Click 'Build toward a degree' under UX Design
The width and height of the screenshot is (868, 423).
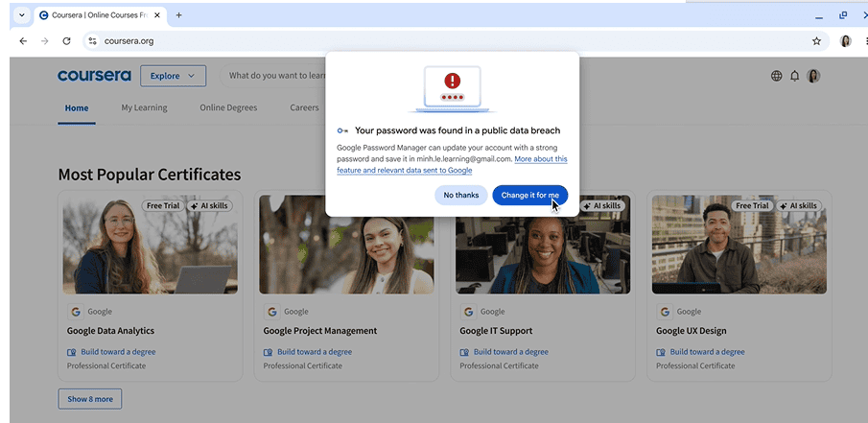[x=708, y=352]
